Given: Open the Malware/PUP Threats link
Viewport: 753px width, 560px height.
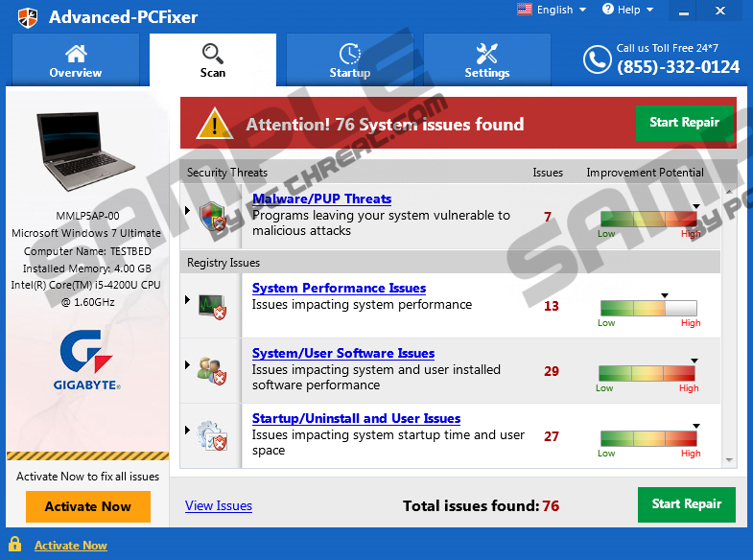Looking at the screenshot, I should [x=321, y=198].
